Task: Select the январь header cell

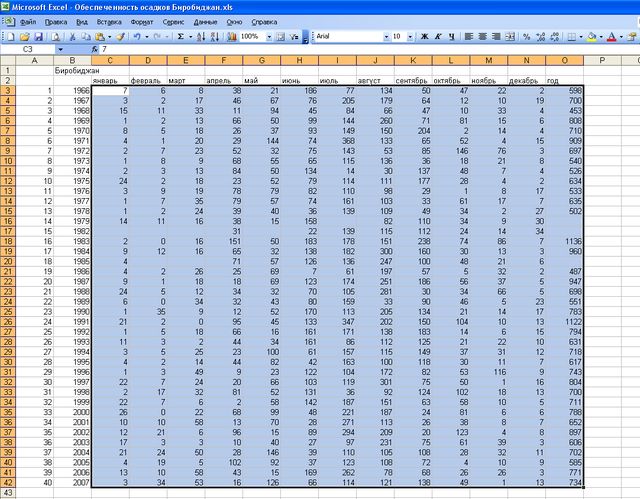Action: tap(110, 81)
